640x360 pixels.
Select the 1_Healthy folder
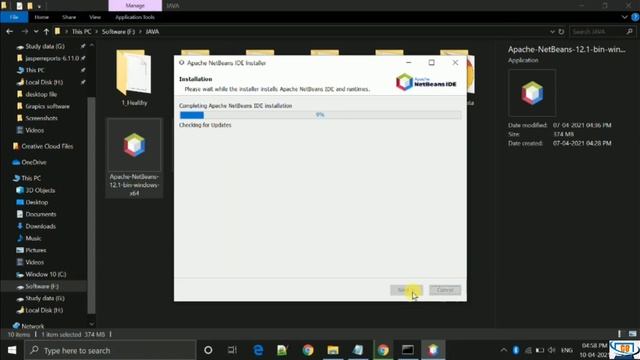[134, 78]
